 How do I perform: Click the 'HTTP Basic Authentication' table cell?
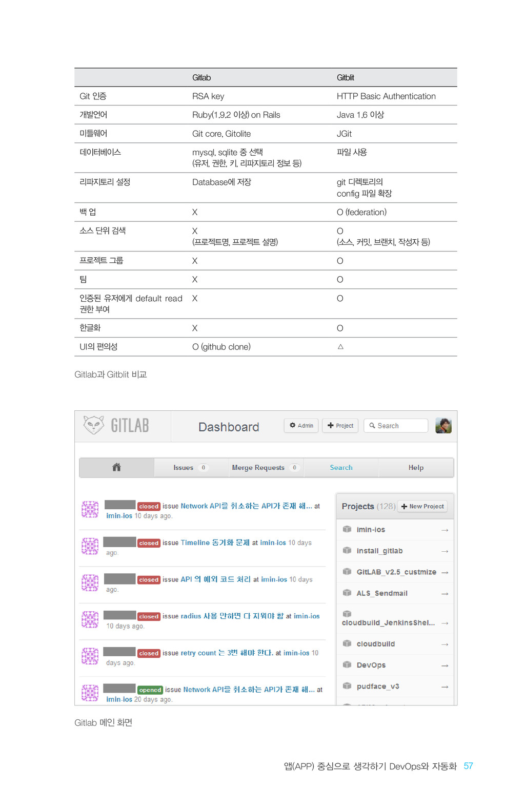[386, 96]
